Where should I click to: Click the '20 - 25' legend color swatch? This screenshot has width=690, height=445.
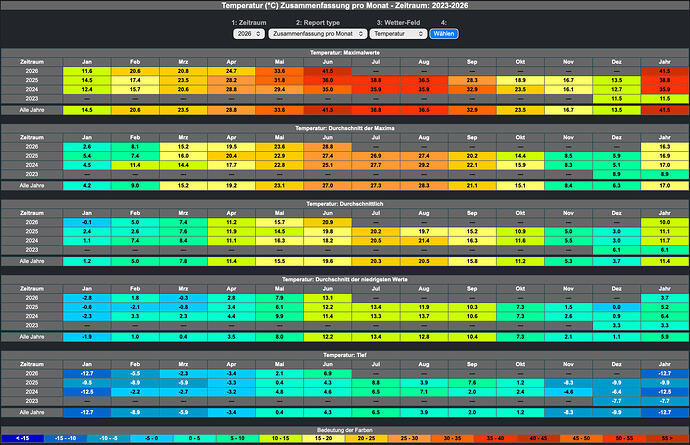(x=366, y=438)
